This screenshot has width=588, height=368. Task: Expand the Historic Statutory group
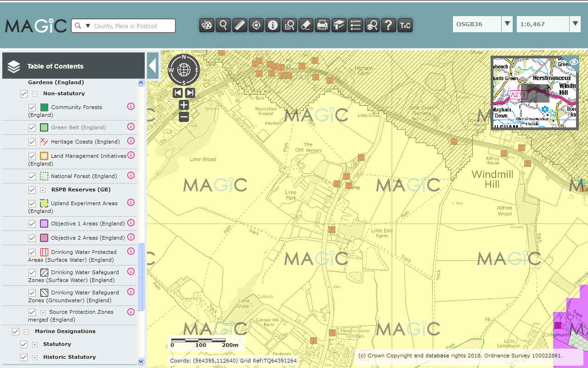(x=34, y=357)
